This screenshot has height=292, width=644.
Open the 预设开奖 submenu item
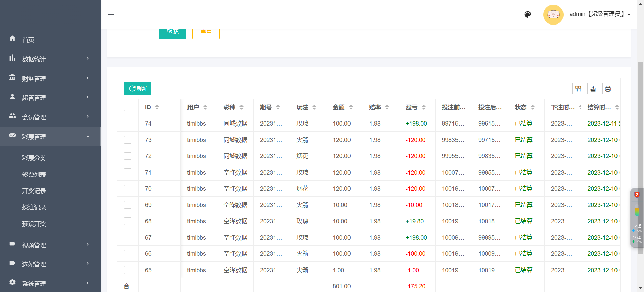coord(34,224)
